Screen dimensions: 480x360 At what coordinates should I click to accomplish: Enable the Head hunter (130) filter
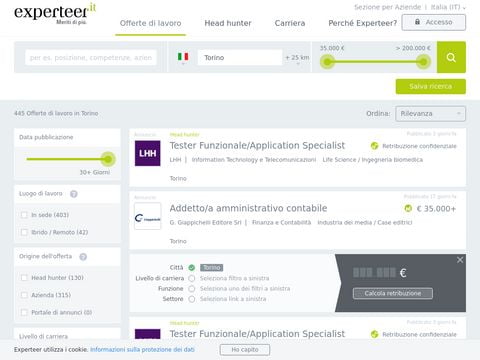[24, 278]
